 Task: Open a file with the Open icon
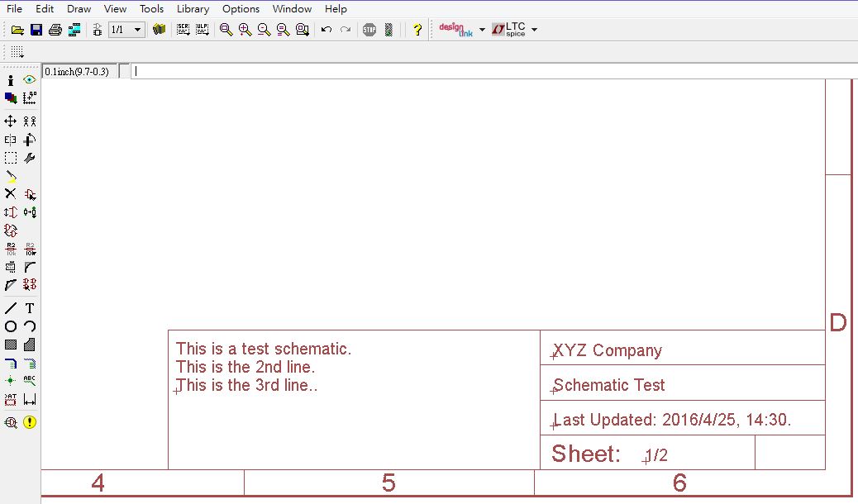point(17,30)
